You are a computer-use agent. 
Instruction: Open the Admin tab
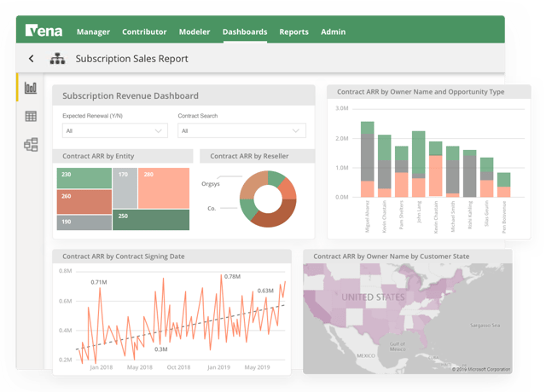click(334, 32)
